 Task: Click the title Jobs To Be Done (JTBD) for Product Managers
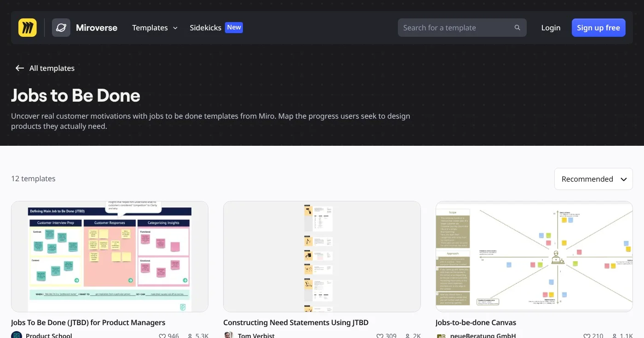coord(88,322)
